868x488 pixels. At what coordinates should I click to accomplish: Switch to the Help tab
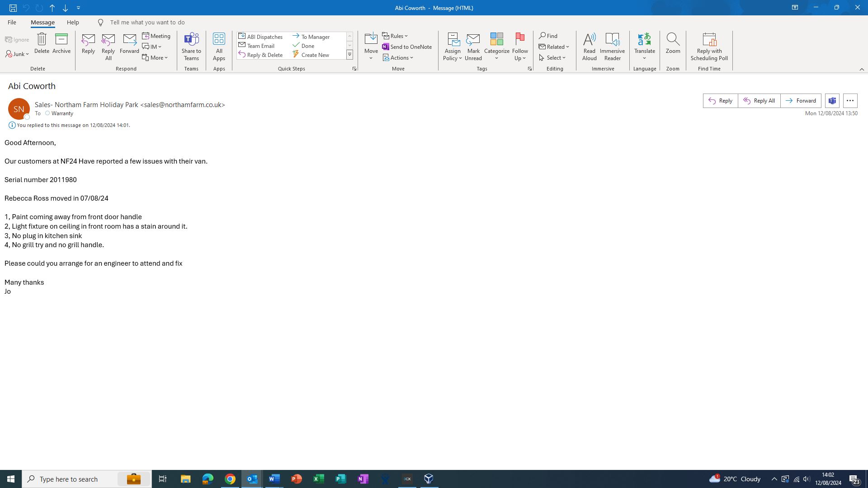pyautogui.click(x=73, y=22)
